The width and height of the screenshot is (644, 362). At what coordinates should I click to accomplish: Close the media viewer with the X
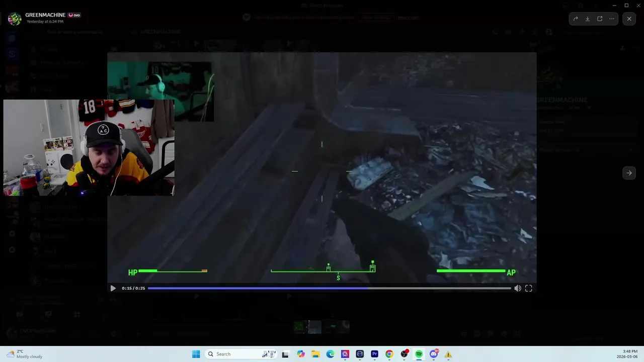tap(629, 19)
